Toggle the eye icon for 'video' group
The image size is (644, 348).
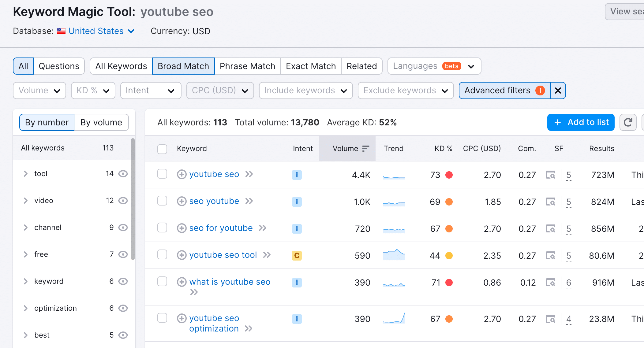123,201
